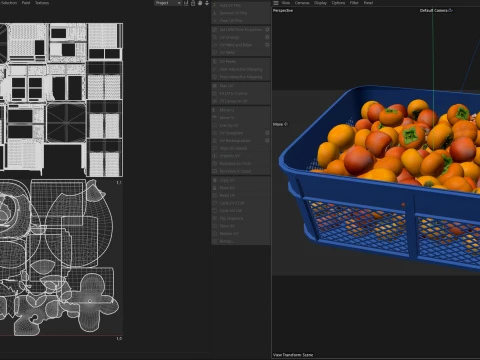Screen dimensions: 480x360
Task: Click the Add UV Pins icon
Action: (215, 5)
